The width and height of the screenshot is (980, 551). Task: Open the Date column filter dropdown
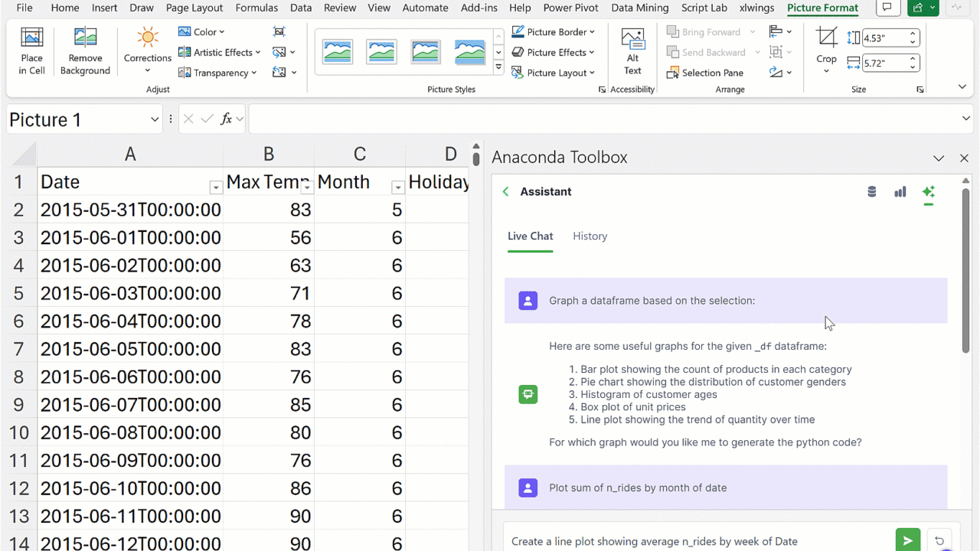[x=215, y=187]
